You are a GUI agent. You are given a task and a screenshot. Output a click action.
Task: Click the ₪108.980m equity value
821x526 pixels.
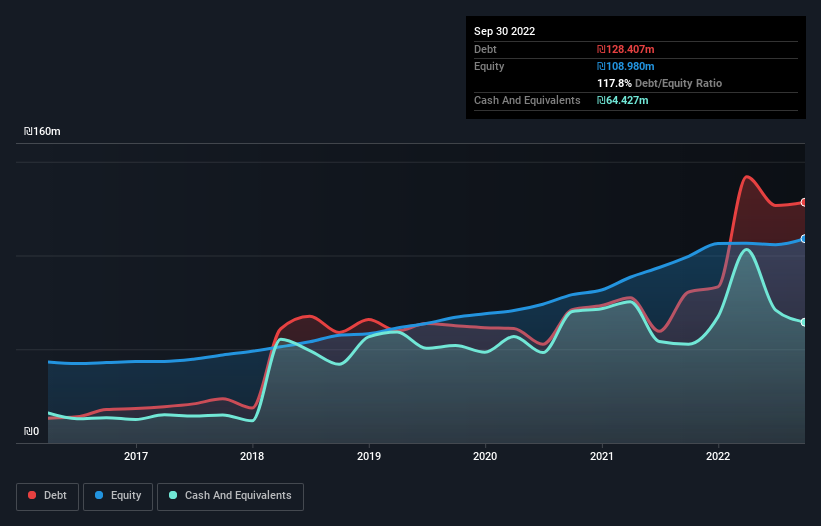(626, 66)
